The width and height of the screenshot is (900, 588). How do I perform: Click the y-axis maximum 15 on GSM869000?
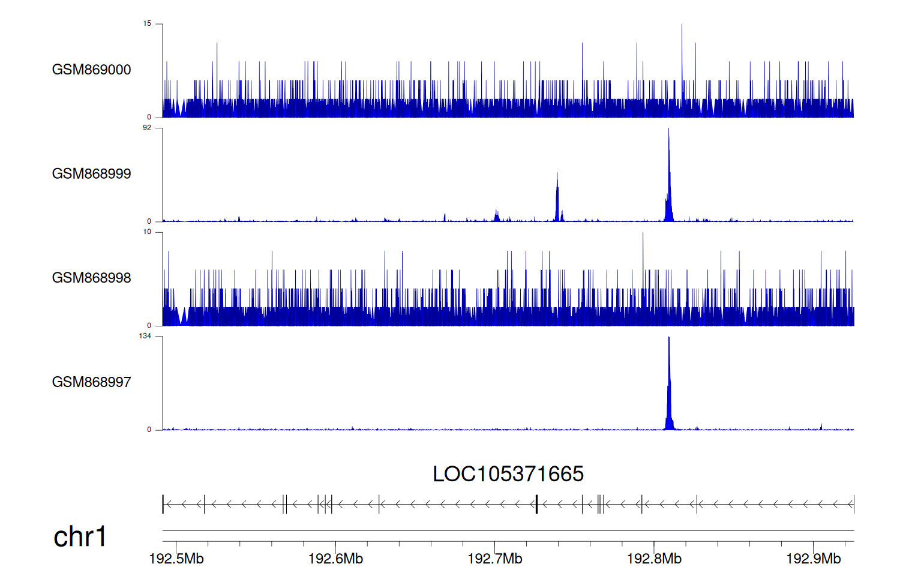[x=147, y=24]
